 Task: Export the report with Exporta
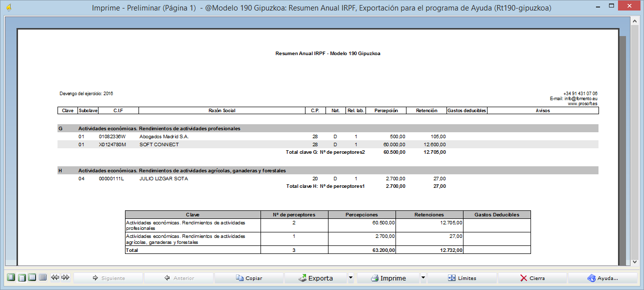315,278
